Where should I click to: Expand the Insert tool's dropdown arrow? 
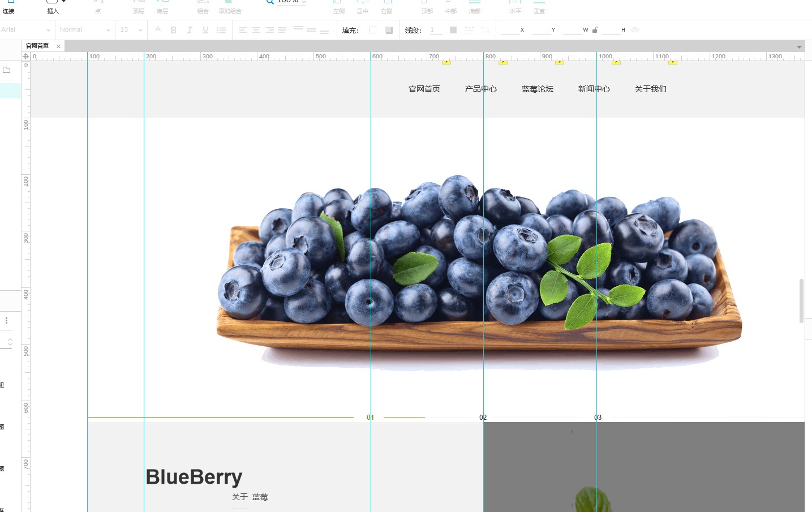(64, 2)
